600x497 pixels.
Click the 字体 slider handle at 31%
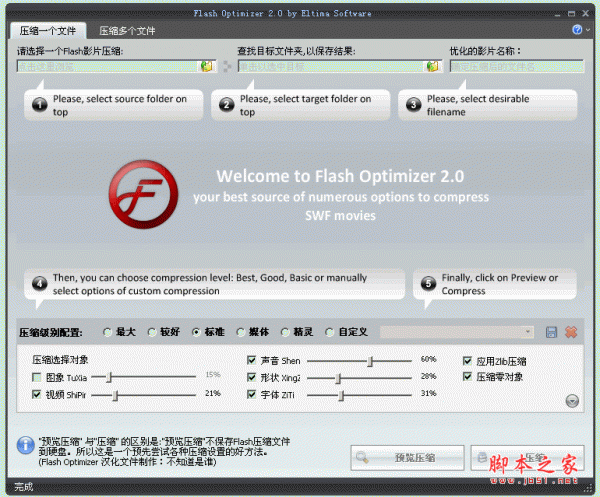tap(341, 396)
